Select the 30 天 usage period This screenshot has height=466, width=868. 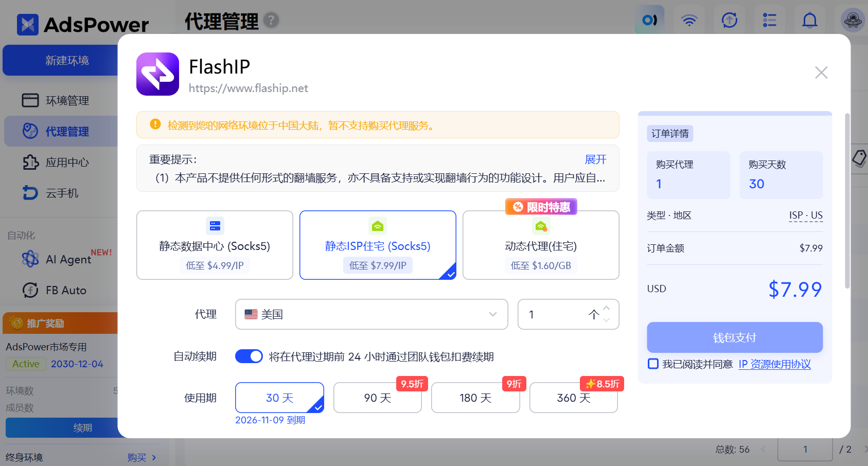279,398
